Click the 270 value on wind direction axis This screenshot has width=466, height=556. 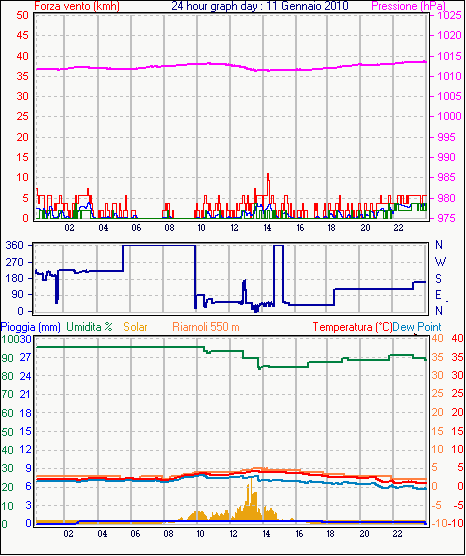pyautogui.click(x=15, y=262)
